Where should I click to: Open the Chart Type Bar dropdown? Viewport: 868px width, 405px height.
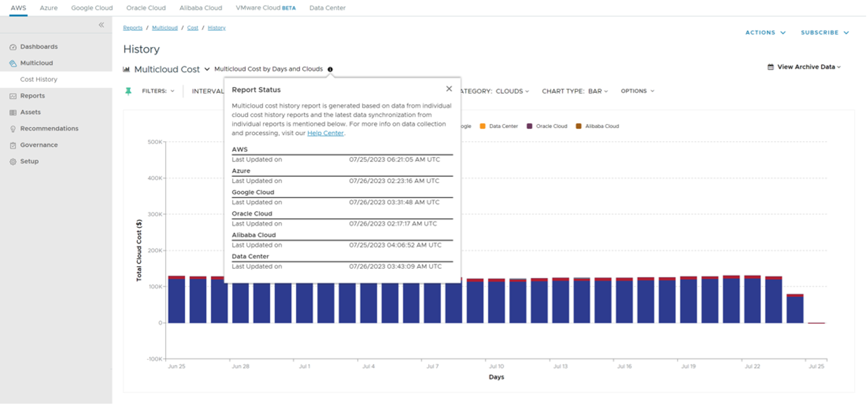575,91
